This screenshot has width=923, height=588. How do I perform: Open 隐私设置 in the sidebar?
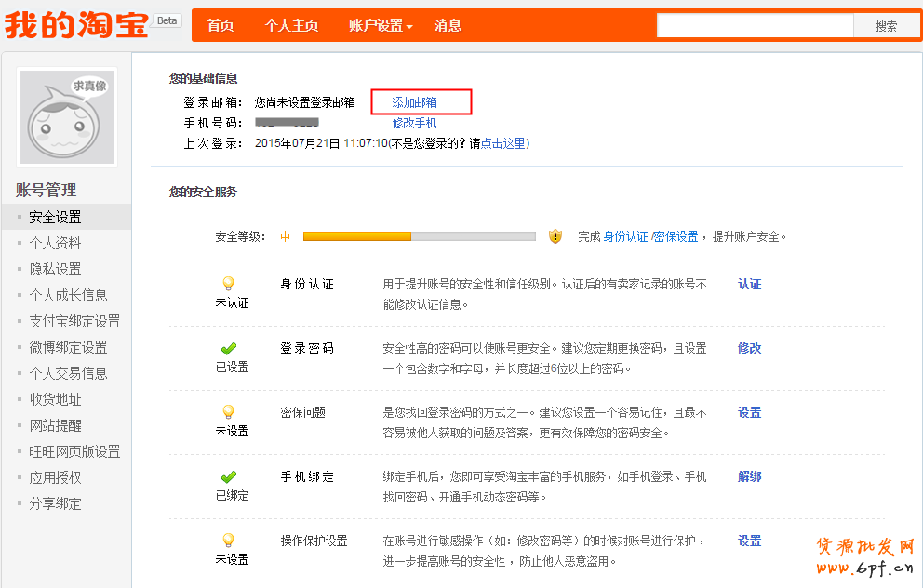coord(55,269)
